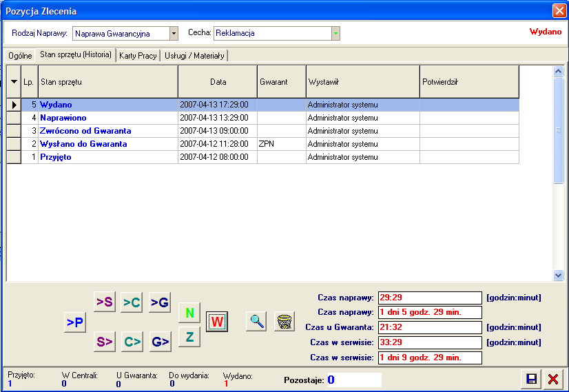Close the Pozycja Zlecenia window
This screenshot has height=392, width=569.
tap(559, 11)
